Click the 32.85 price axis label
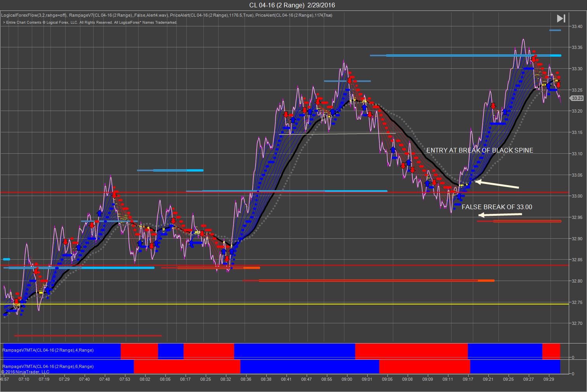 pos(577,260)
